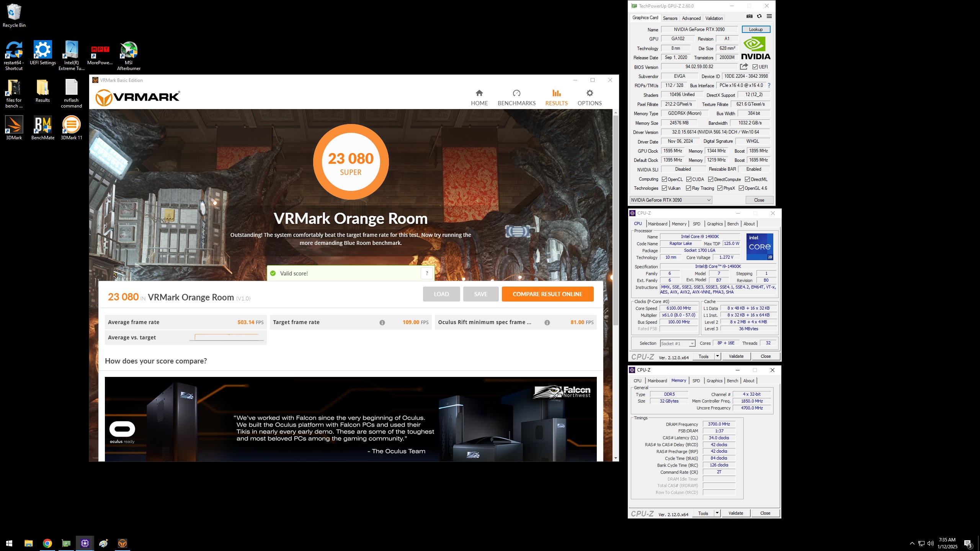This screenshot has height=551, width=980.
Task: Open VRMark OPTIONS gear
Action: 590,98
